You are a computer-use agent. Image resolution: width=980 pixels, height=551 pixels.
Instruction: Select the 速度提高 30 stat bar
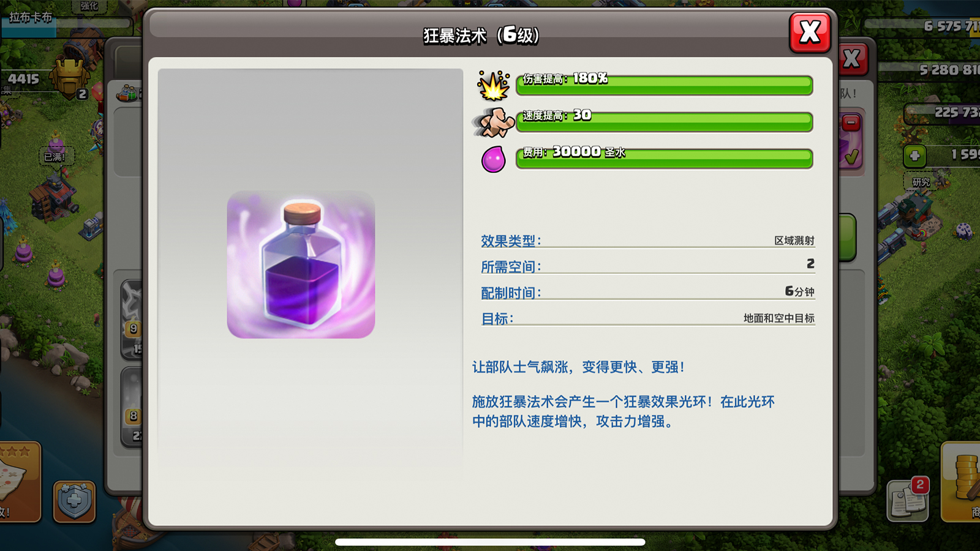pos(665,122)
